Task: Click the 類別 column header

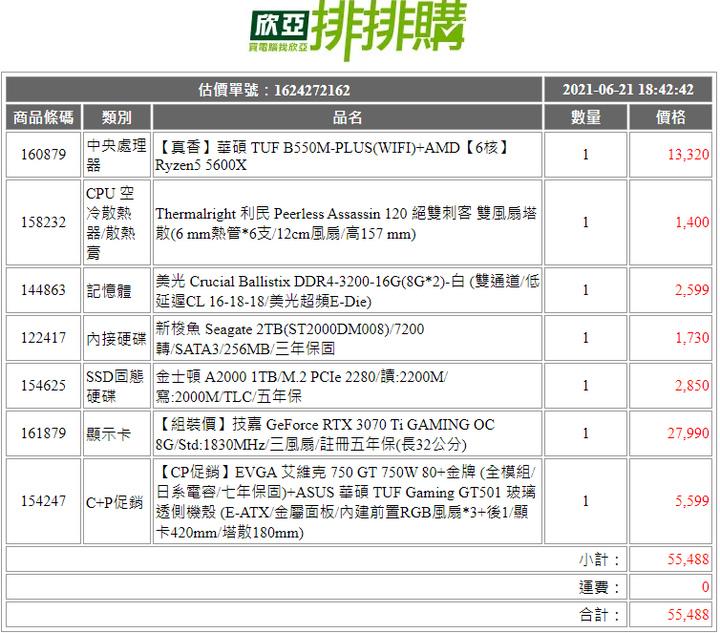Action: pyautogui.click(x=117, y=117)
